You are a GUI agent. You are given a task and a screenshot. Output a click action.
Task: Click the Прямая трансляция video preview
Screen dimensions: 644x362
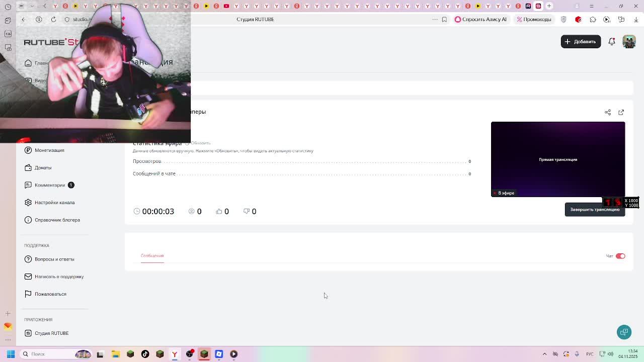point(558,159)
